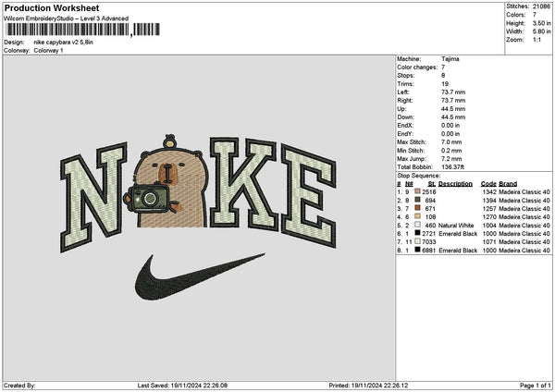Viewport: 555px width, 392px height.
Task: Click the Total Bobbin value 136.37ft
Action: click(x=452, y=167)
